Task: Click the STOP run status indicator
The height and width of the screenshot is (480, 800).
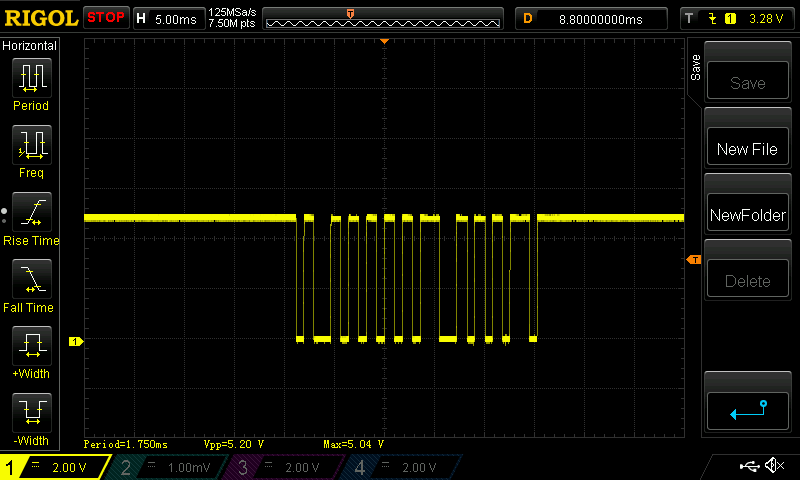Action: [106, 18]
